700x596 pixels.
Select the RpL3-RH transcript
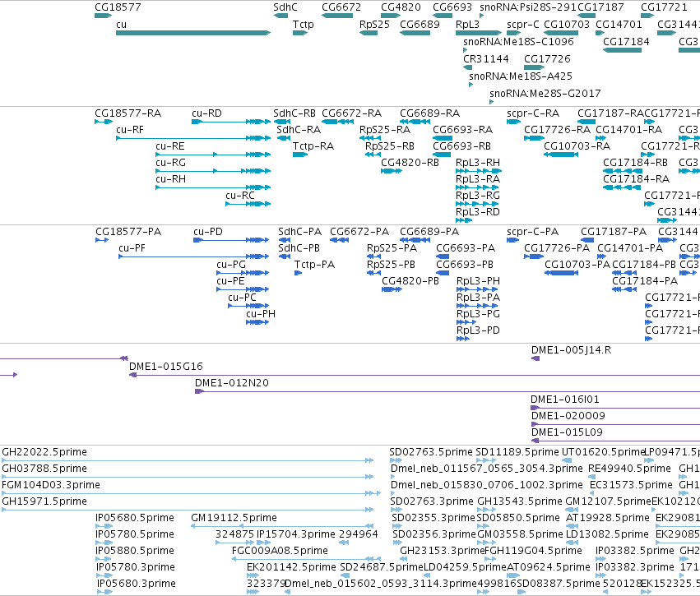[479, 171]
